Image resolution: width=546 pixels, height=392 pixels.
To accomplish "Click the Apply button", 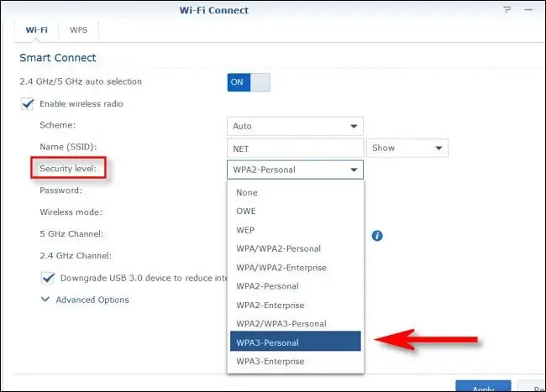I will pyautogui.click(x=482, y=387).
